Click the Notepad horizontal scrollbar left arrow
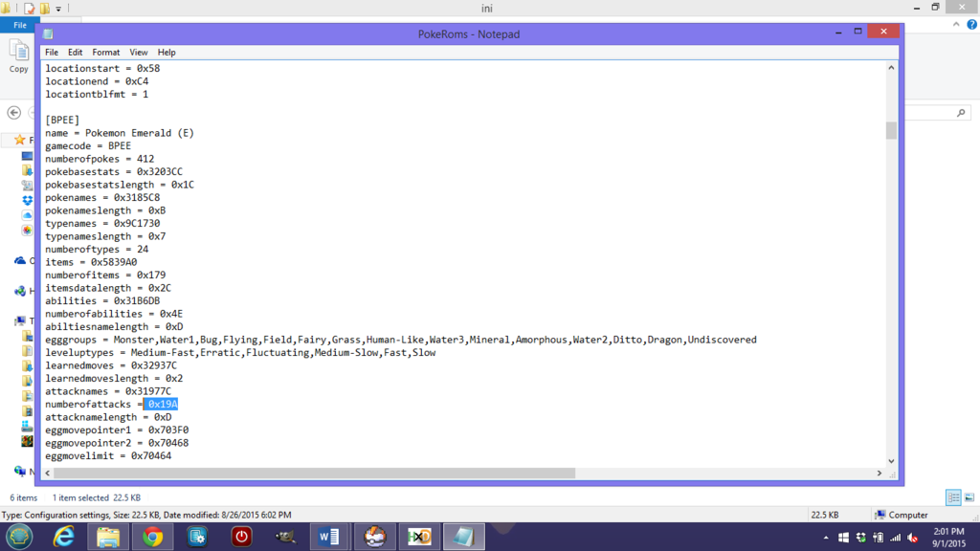This screenshot has width=980, height=551. coord(48,473)
